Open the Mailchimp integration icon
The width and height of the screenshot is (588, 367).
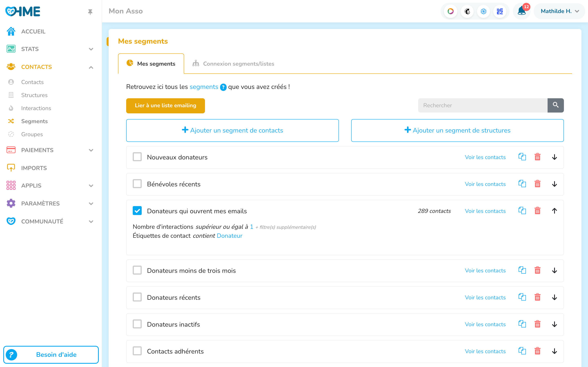[x=467, y=11]
